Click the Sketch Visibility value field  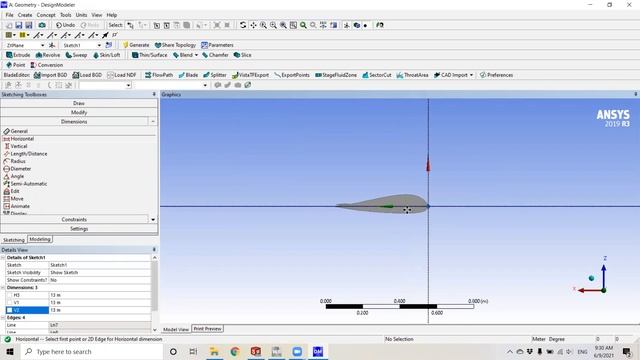(x=100, y=273)
